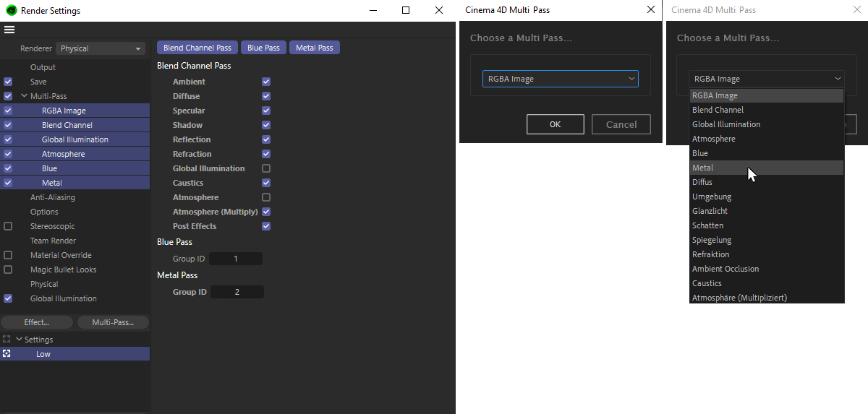Choose Umgebung from the dropdown list
The height and width of the screenshot is (414, 868).
click(x=767, y=197)
